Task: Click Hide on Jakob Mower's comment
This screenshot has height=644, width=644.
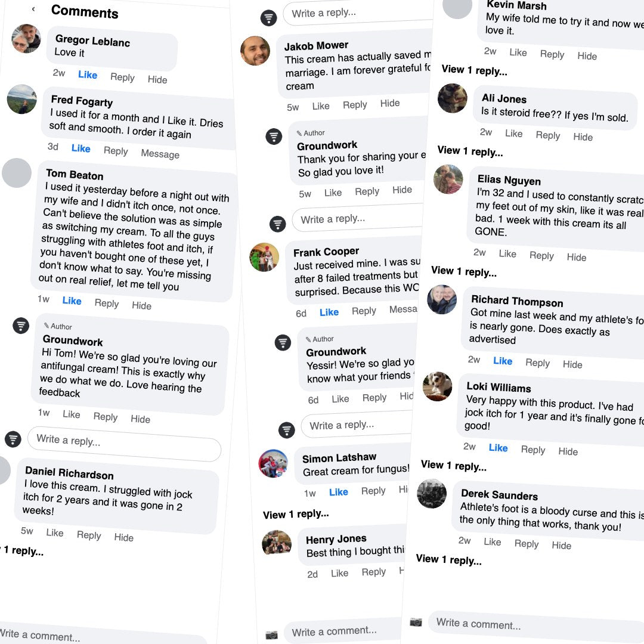Action: click(x=390, y=103)
